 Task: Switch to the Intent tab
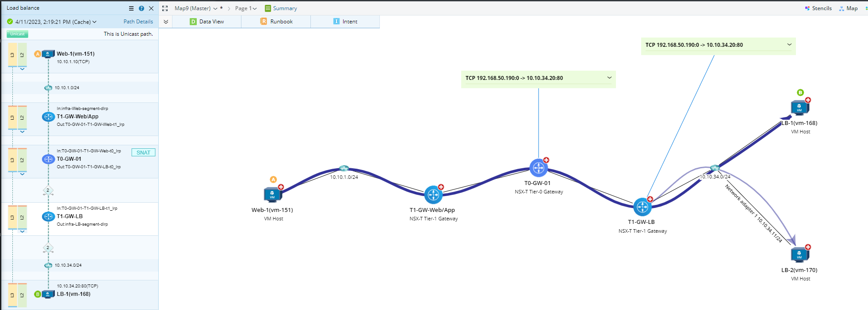click(x=345, y=22)
